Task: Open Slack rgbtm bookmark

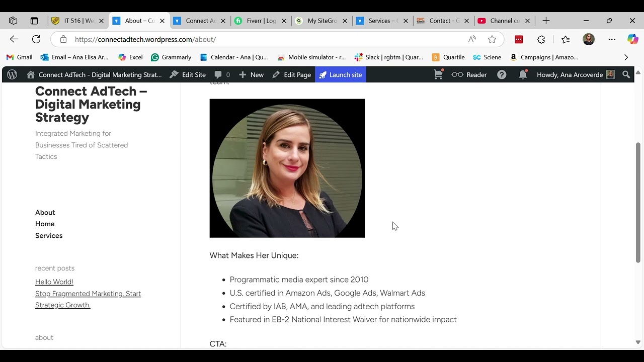Action: point(389,57)
